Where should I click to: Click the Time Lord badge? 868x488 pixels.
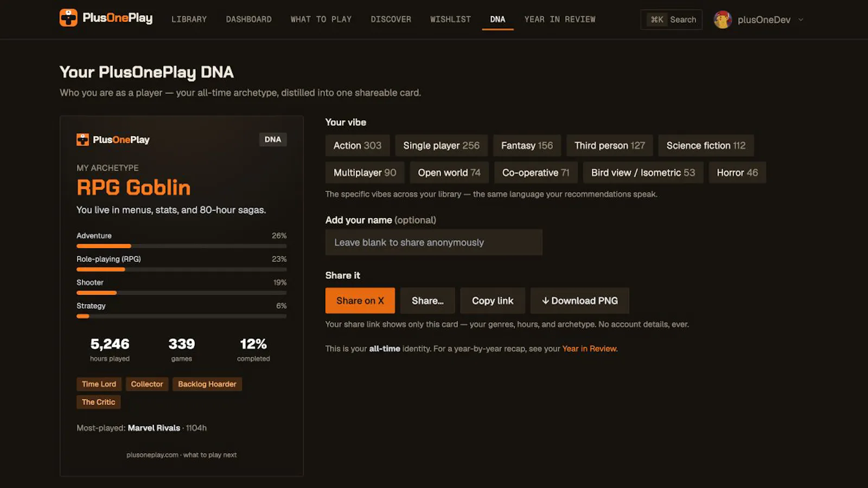pyautogui.click(x=99, y=384)
